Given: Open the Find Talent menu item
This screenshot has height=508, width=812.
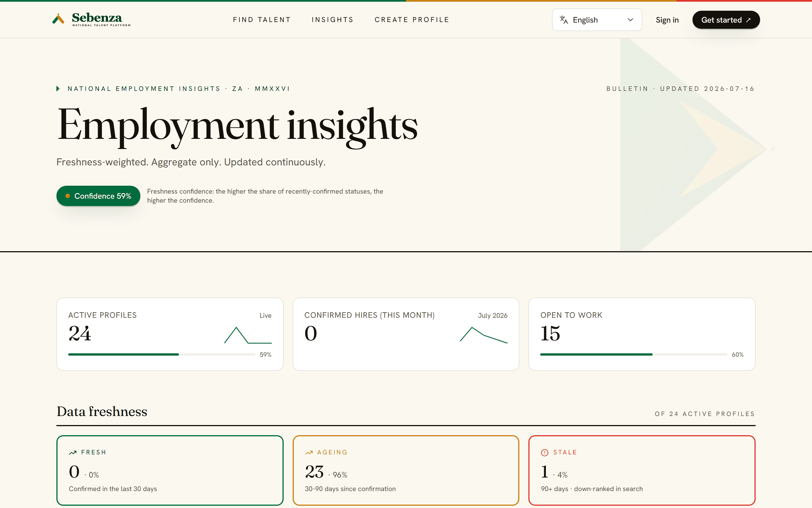Looking at the screenshot, I should point(262,20).
